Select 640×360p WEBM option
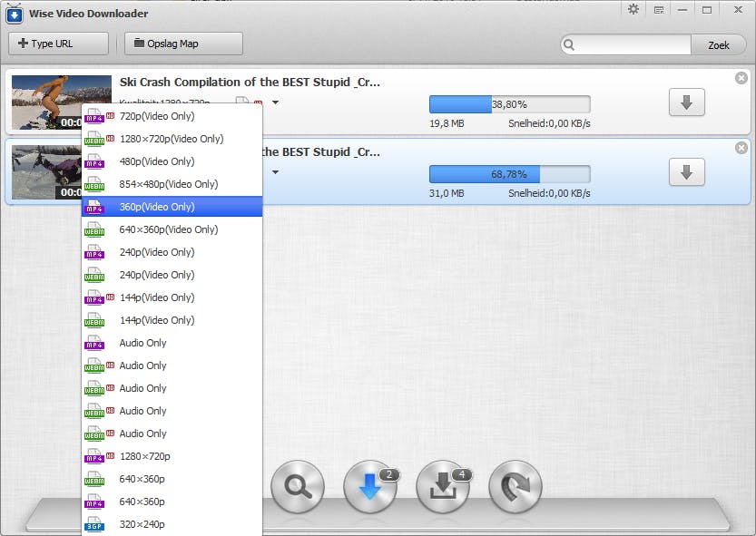 click(172, 479)
